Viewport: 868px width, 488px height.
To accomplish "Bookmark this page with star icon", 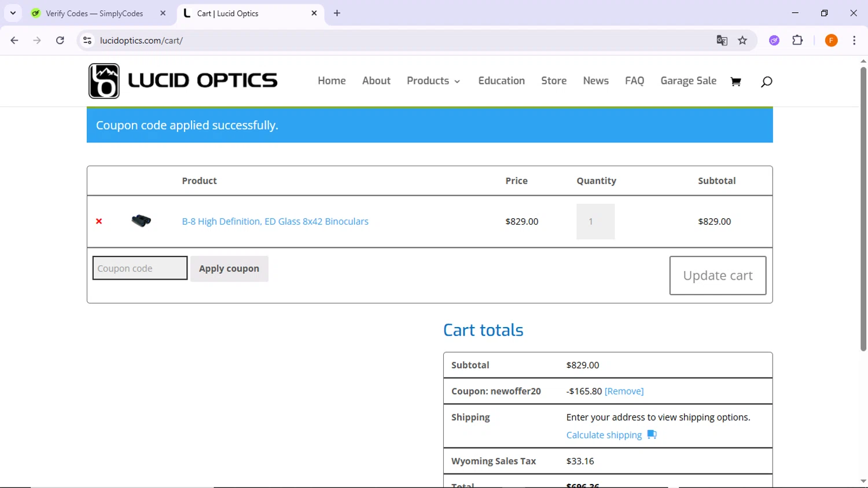I will [742, 41].
